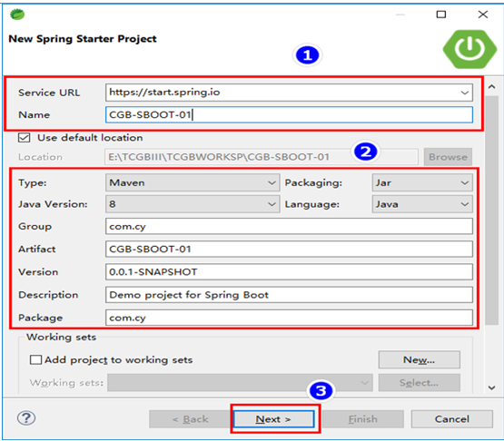
Task: Click the Finish button
Action: 363,419
